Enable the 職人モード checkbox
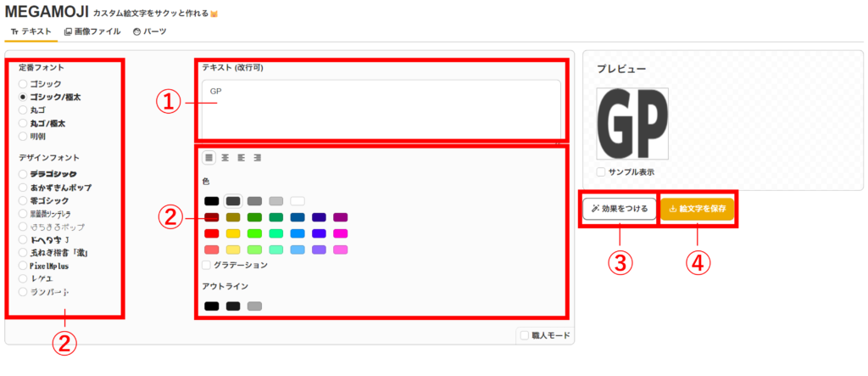Image resolution: width=868 pixels, height=376 pixels. pos(525,335)
